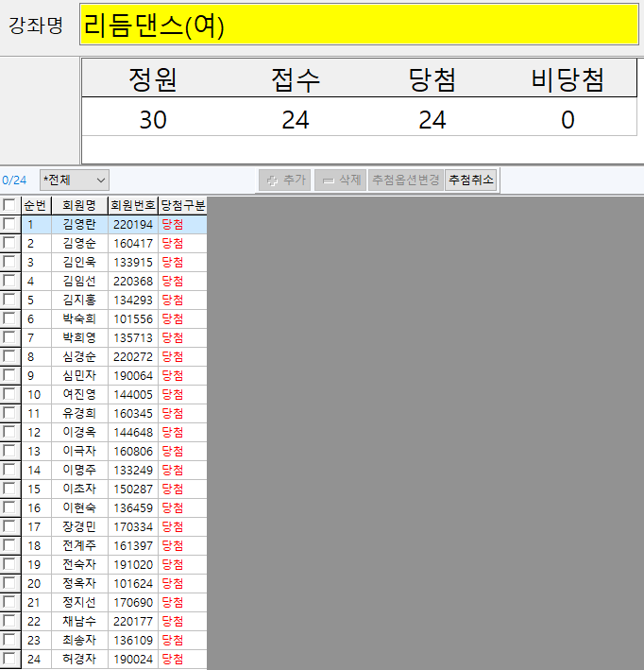Select member name 정옥자
644x670 pixels.
point(79,583)
